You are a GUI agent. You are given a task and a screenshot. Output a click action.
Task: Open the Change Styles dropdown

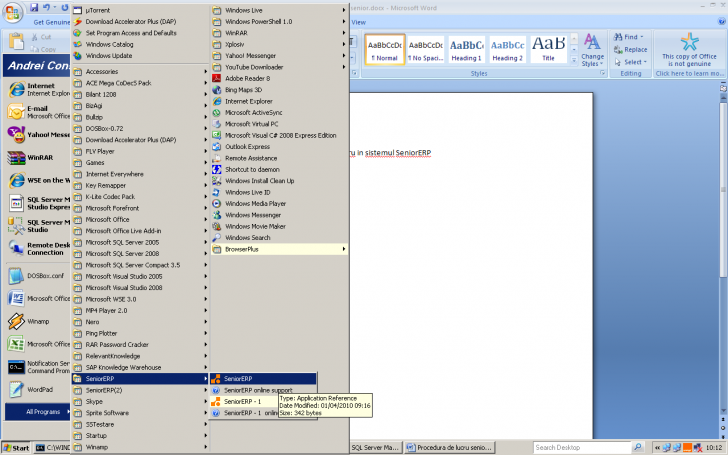pos(592,50)
